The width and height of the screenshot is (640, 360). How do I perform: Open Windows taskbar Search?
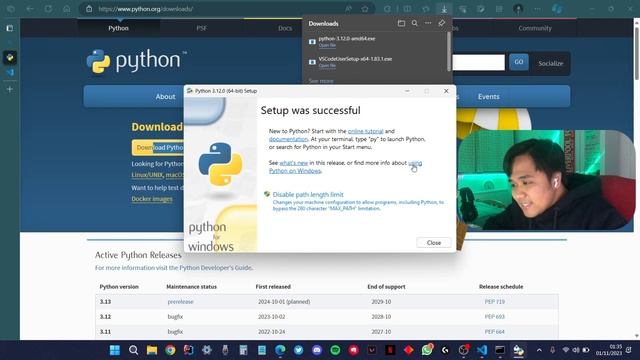[x=133, y=350]
